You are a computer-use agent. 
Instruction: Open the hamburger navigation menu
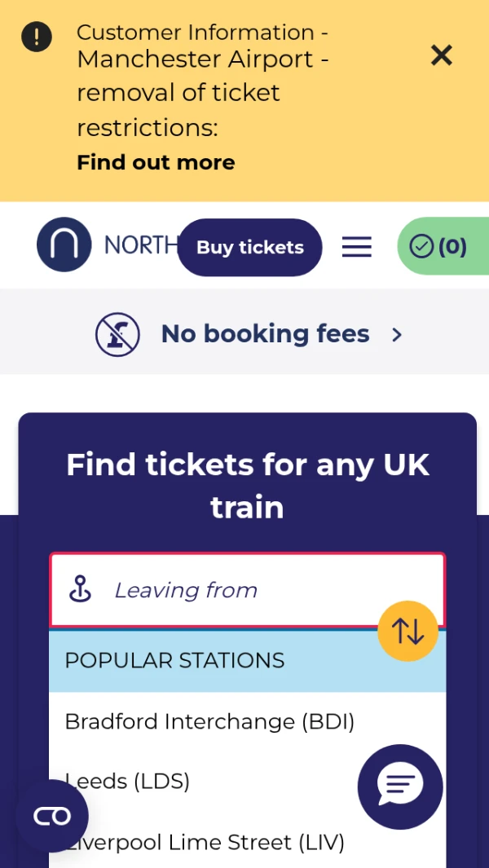pyautogui.click(x=356, y=247)
